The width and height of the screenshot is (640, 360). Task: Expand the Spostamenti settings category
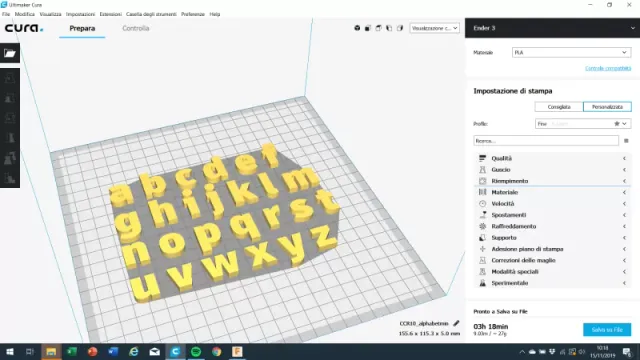point(552,215)
